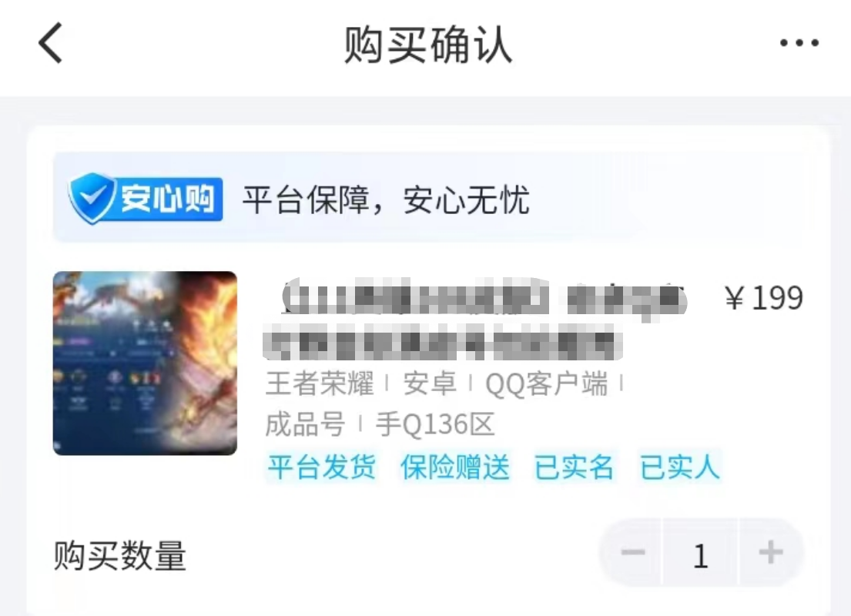Viewport: 851px width, 616px height.
Task: Open the three-dot more options menu
Action: click(x=799, y=43)
